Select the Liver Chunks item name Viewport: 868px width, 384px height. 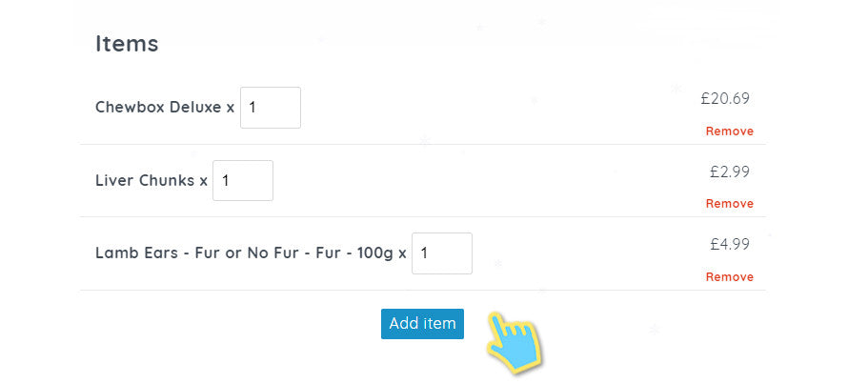click(x=145, y=180)
